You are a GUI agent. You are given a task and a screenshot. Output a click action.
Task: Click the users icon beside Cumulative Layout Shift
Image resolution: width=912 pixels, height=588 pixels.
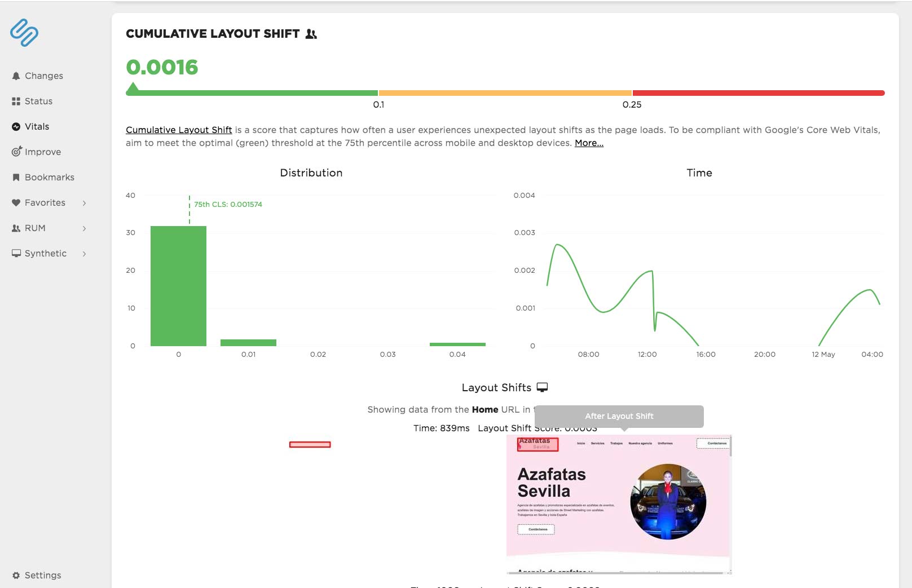[311, 34]
